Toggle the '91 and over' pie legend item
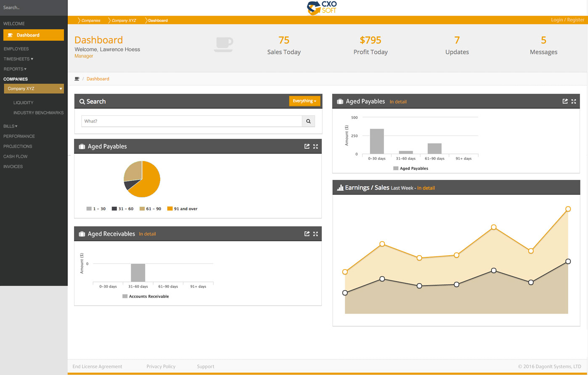Viewport: 588px width, 375px height. click(x=182, y=209)
